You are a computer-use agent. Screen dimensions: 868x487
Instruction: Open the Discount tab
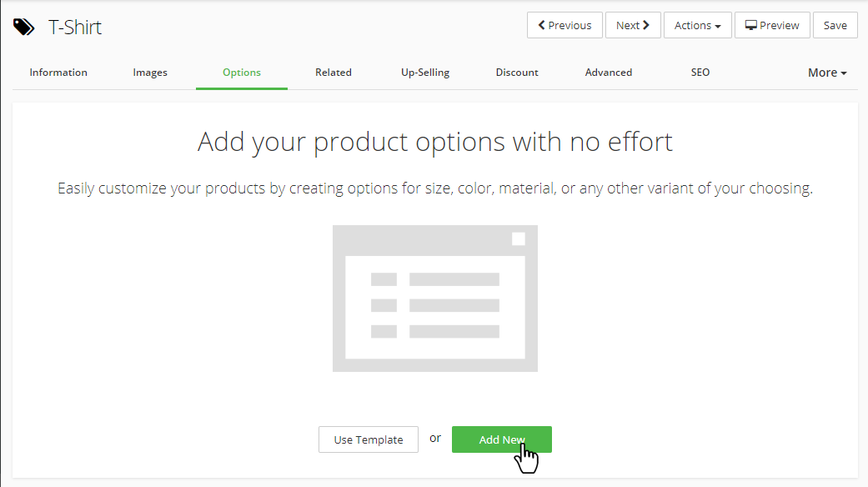click(516, 73)
